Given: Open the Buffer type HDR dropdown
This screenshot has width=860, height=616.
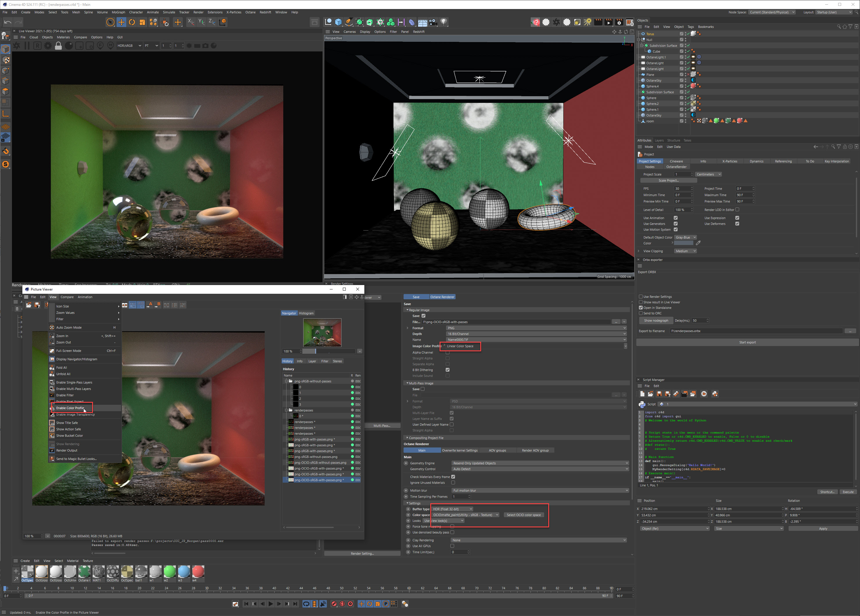Looking at the screenshot, I should [x=452, y=509].
